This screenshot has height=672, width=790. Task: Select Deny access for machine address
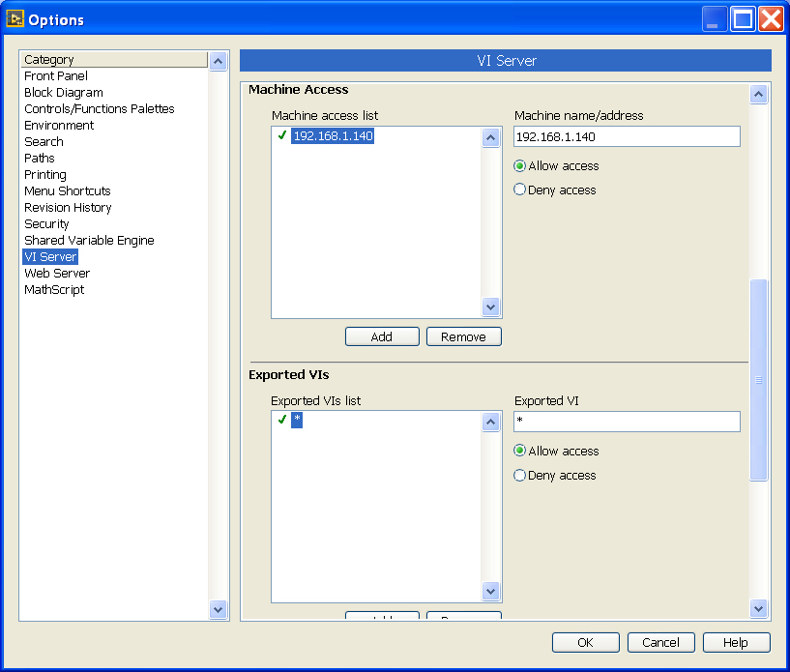click(520, 190)
